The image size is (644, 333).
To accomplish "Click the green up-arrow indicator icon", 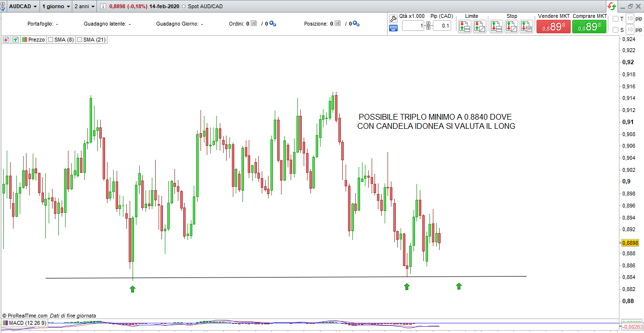I will [15, 40].
